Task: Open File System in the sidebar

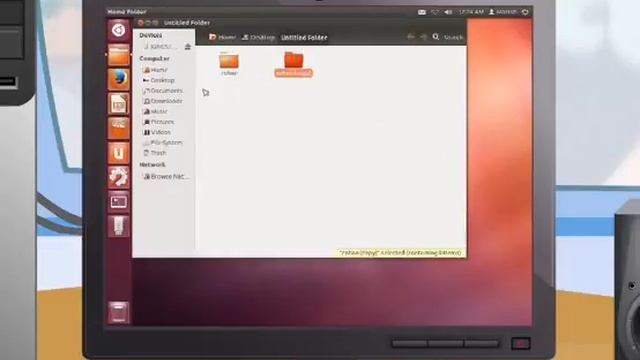Action: (x=163, y=142)
